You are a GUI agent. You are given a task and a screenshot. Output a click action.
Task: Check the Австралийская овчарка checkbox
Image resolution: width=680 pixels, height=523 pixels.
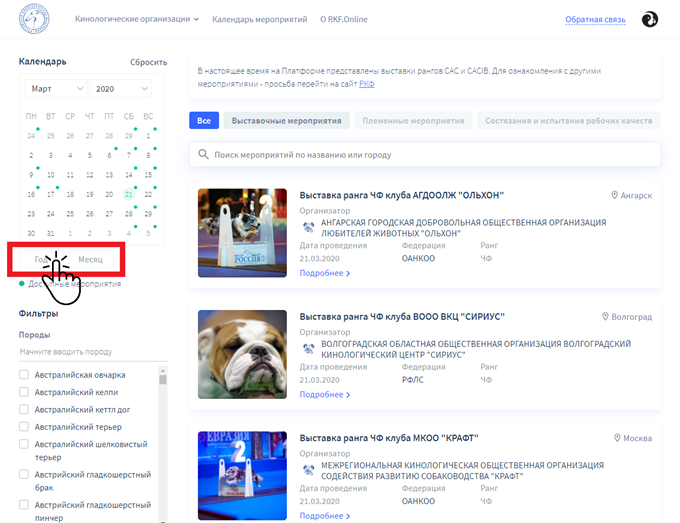point(25,375)
